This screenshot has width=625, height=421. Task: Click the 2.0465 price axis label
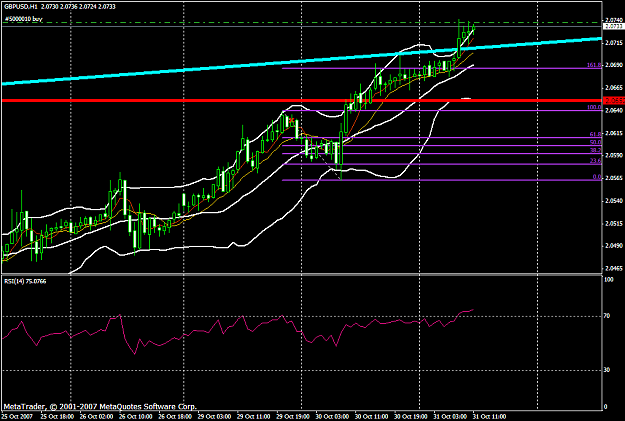614,269
